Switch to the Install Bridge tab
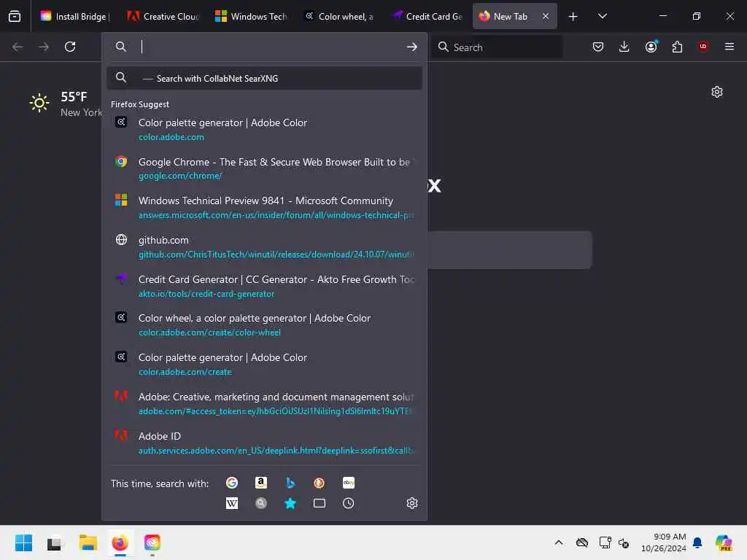This screenshot has height=560, width=747. [x=75, y=17]
